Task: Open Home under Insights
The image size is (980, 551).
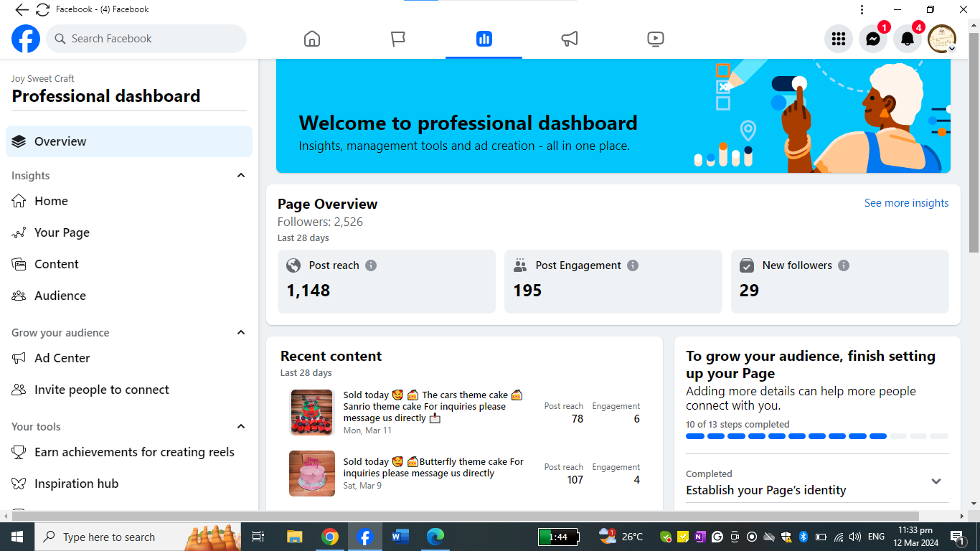Action: coord(129,201)
